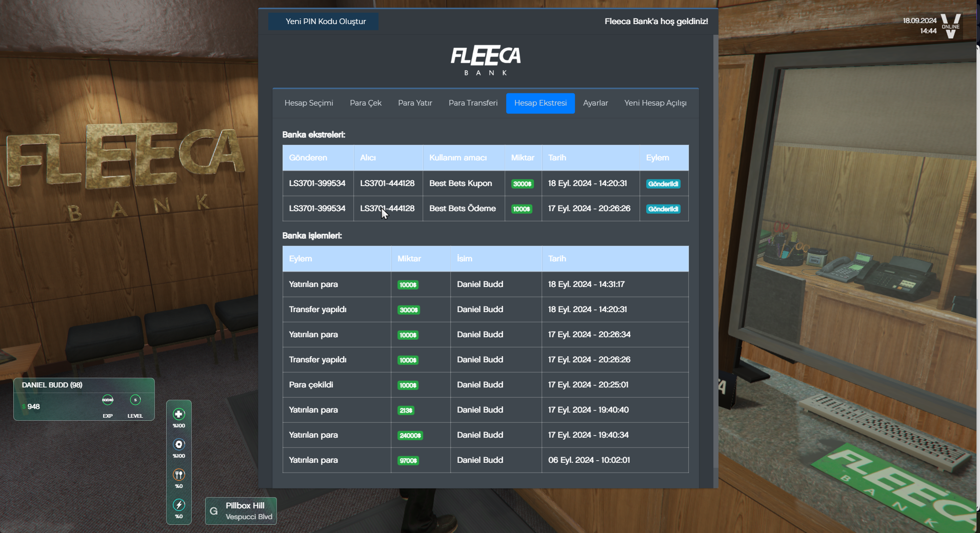Image resolution: width=980 pixels, height=533 pixels.
Task: Click the armor vest icon in HUD
Action: click(178, 444)
